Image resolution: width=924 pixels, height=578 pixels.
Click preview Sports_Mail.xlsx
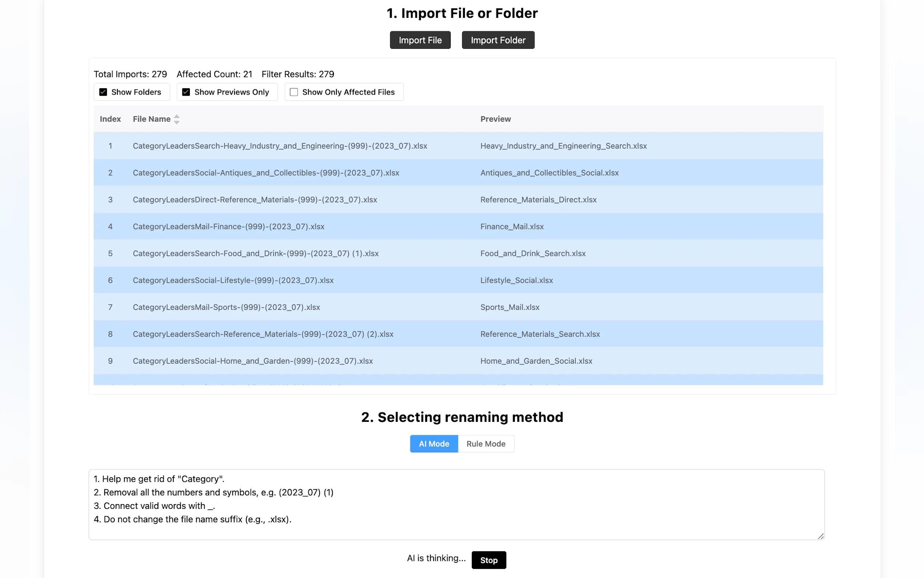tap(510, 307)
